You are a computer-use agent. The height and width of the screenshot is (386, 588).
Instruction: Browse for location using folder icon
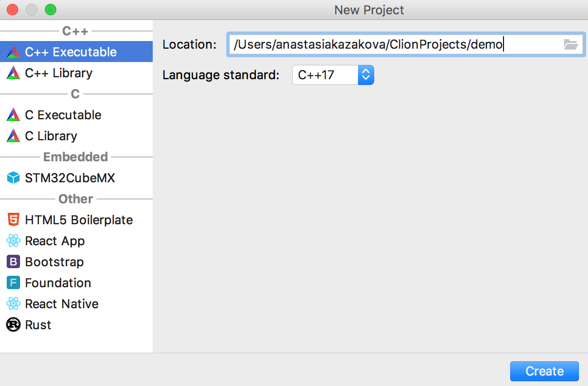(570, 45)
